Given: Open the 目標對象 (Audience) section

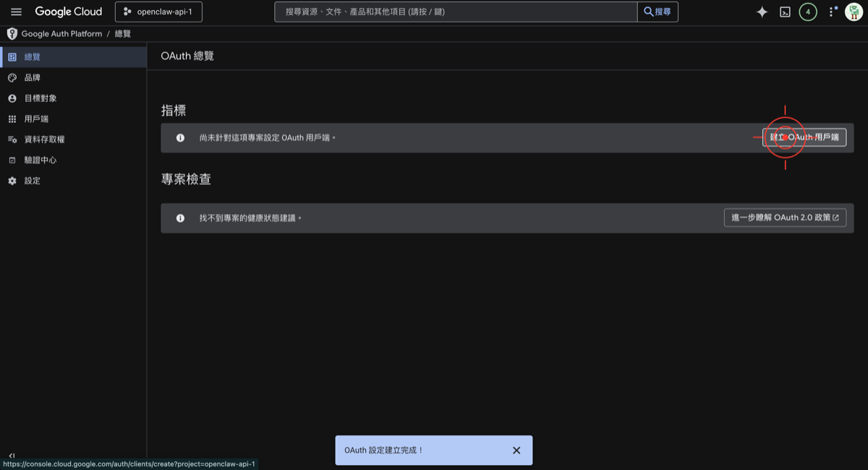Looking at the screenshot, I should (x=39, y=98).
